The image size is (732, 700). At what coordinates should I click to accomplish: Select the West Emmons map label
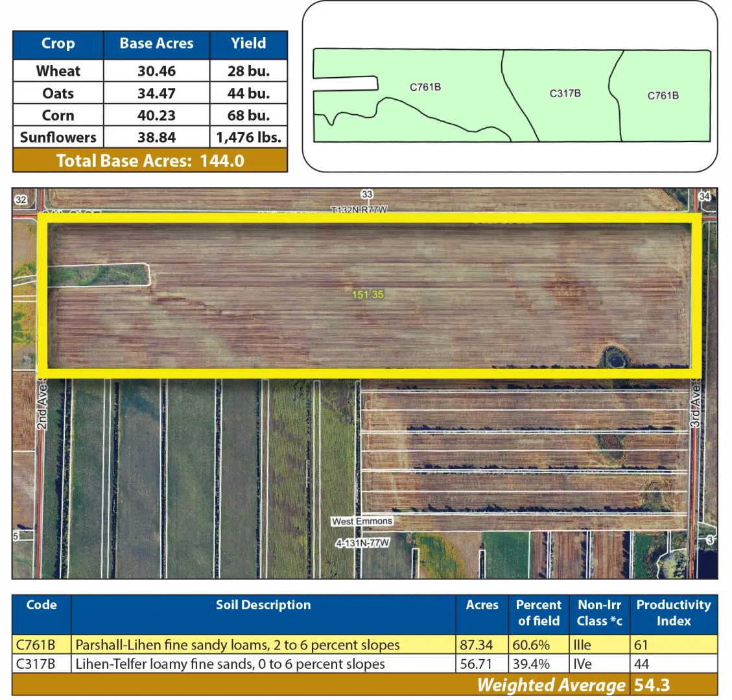coord(362,521)
